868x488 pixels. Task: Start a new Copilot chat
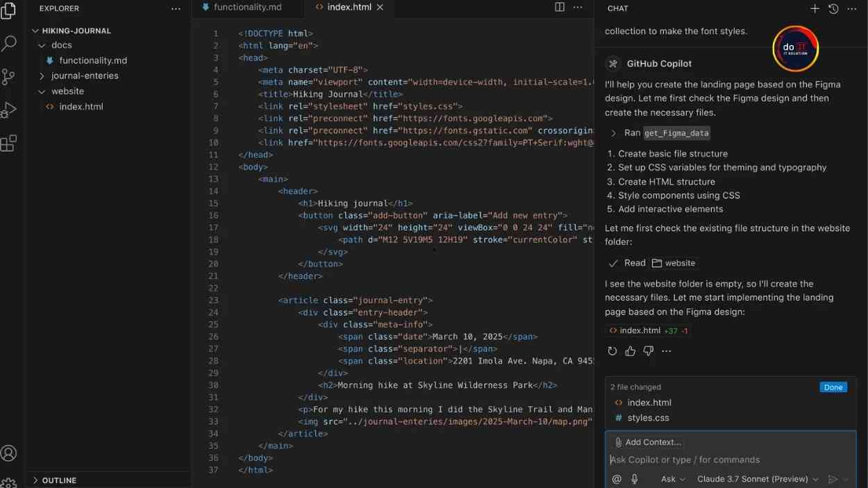[815, 8]
